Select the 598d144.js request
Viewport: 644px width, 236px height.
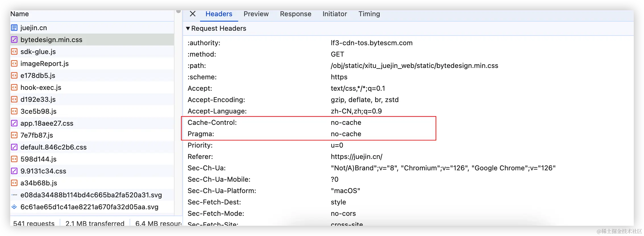pos(92,159)
